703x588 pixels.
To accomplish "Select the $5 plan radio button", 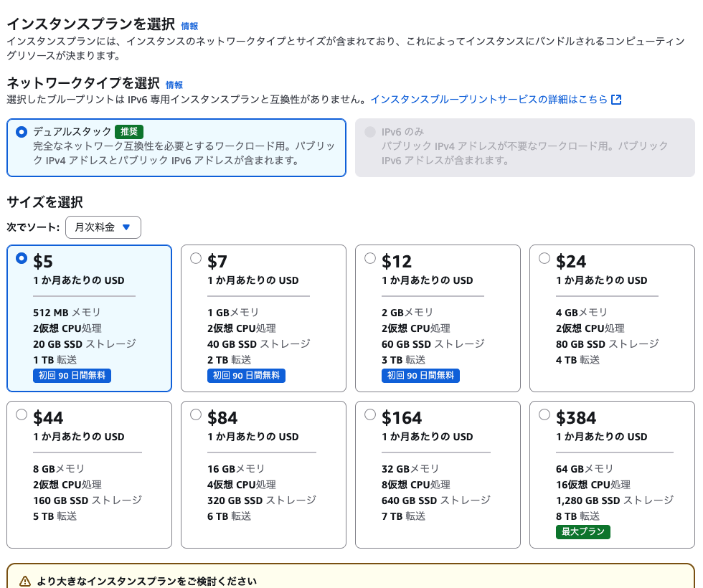I will pos(22,258).
